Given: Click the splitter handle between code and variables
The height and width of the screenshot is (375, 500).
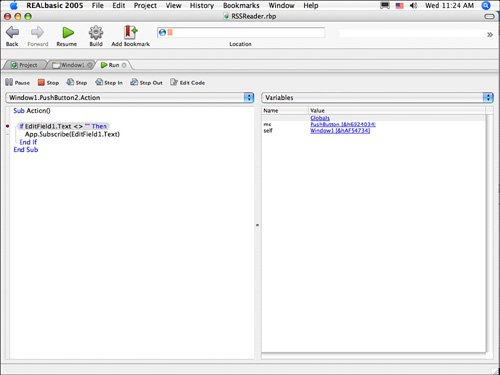Looking at the screenshot, I should (x=257, y=225).
